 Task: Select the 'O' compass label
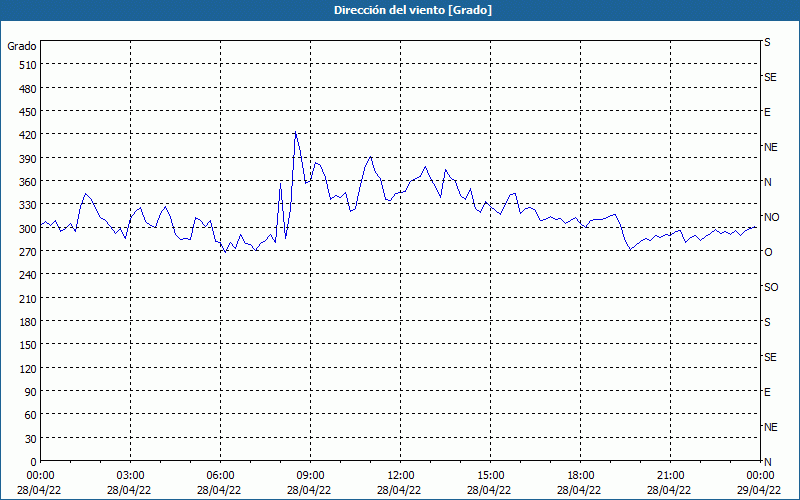coord(768,252)
